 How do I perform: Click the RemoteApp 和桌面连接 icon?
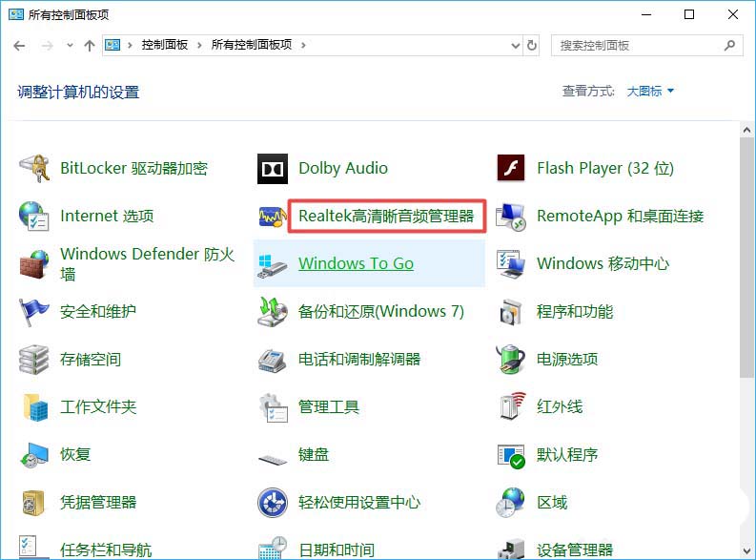click(511, 217)
